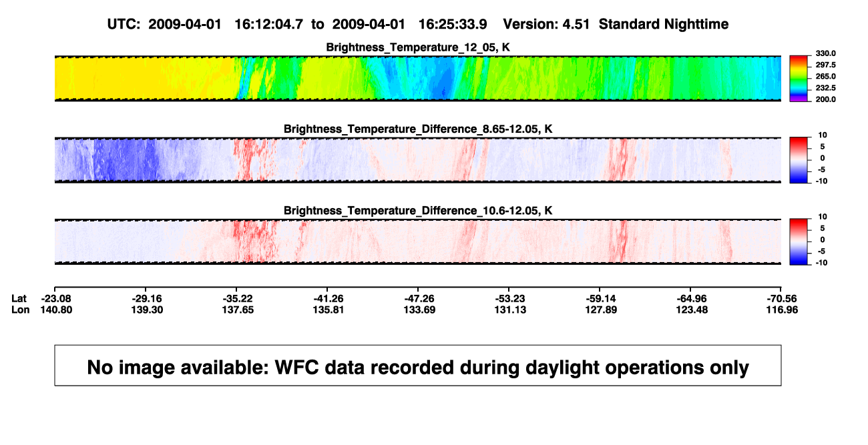Click longitude value 131.13

click(x=510, y=310)
